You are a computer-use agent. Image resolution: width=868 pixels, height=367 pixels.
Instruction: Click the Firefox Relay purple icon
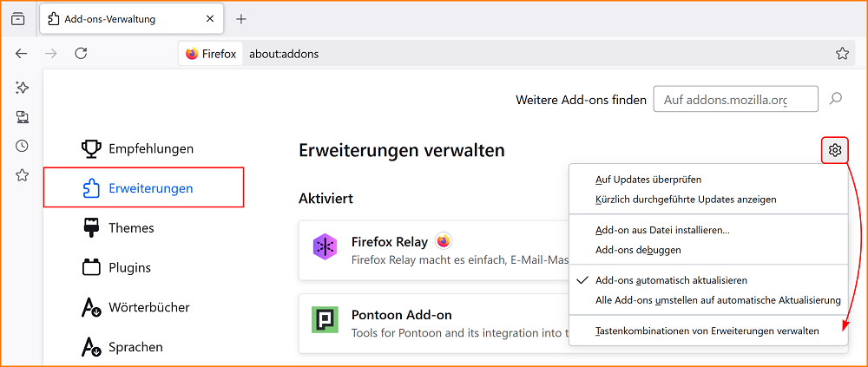tap(325, 247)
